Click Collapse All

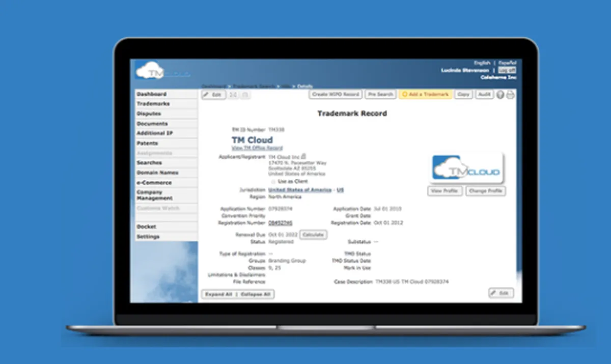(256, 294)
